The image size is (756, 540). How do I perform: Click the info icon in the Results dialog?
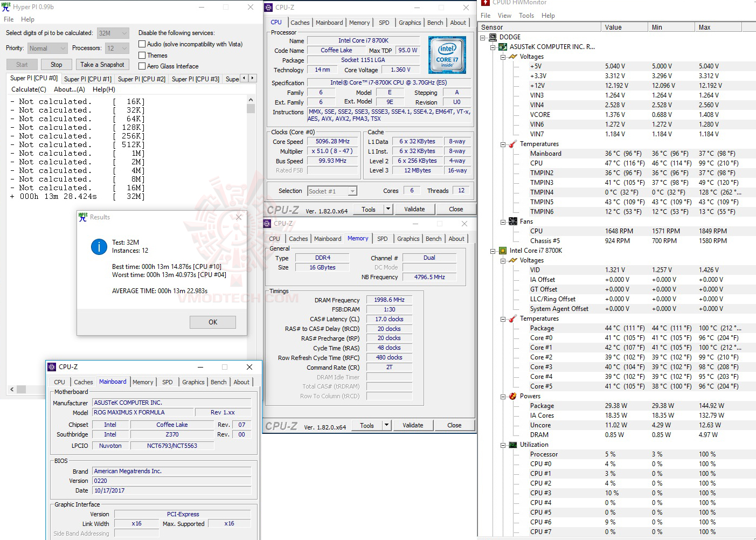click(x=99, y=247)
